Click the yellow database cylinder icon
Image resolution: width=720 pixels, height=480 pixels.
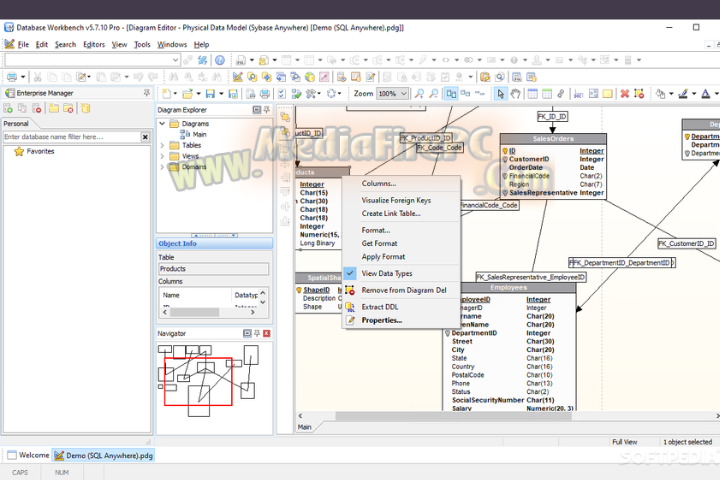tap(85, 108)
